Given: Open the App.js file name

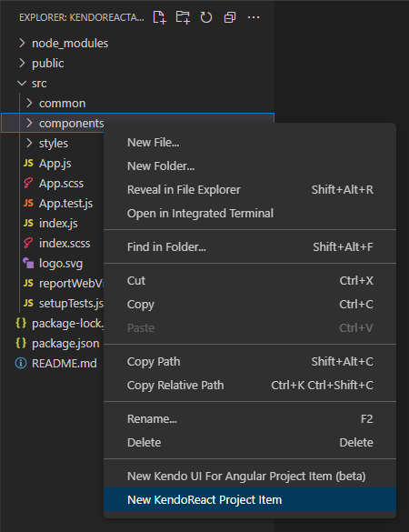Looking at the screenshot, I should [x=55, y=164].
